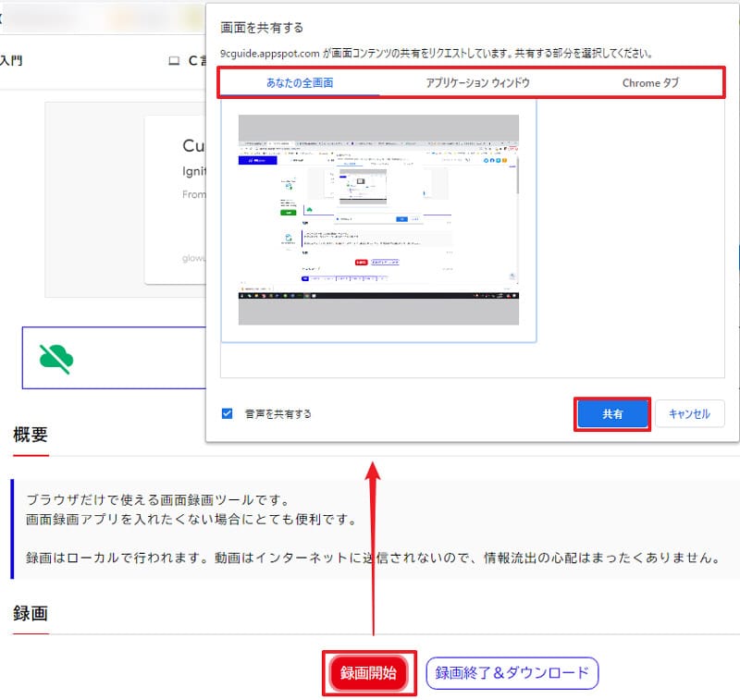Click the 録画 section heading

pos(31,613)
